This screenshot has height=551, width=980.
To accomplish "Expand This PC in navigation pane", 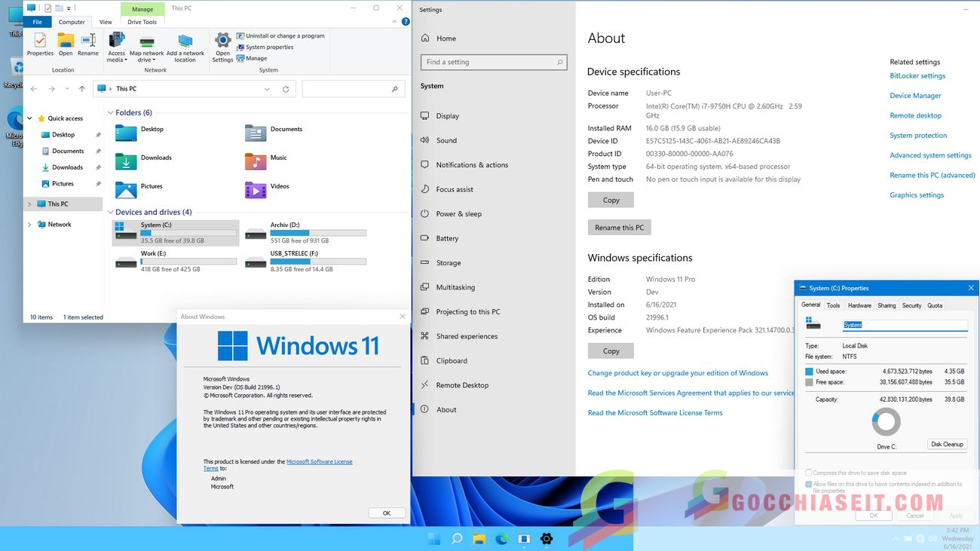I will coord(30,204).
